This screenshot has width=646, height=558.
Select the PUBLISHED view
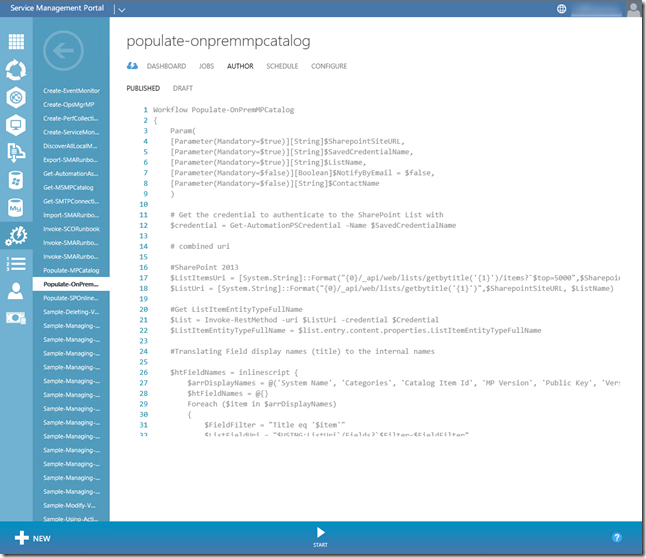[143, 88]
